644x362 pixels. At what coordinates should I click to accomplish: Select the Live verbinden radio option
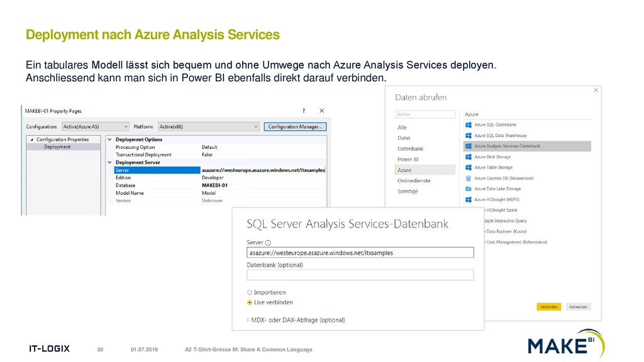(249, 302)
